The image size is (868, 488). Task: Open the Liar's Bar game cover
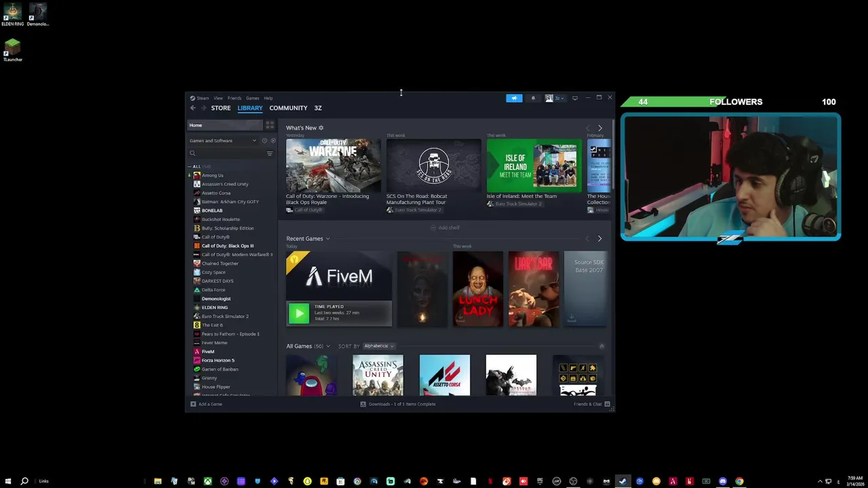click(534, 289)
